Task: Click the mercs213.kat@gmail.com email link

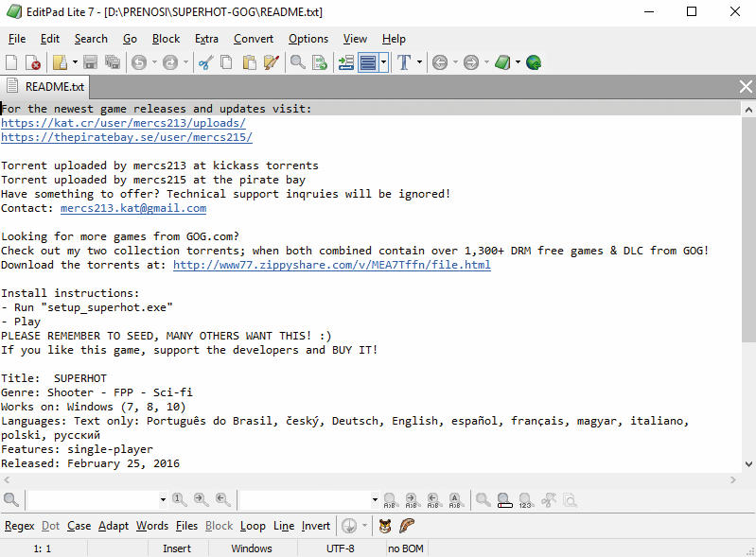Action: point(133,208)
